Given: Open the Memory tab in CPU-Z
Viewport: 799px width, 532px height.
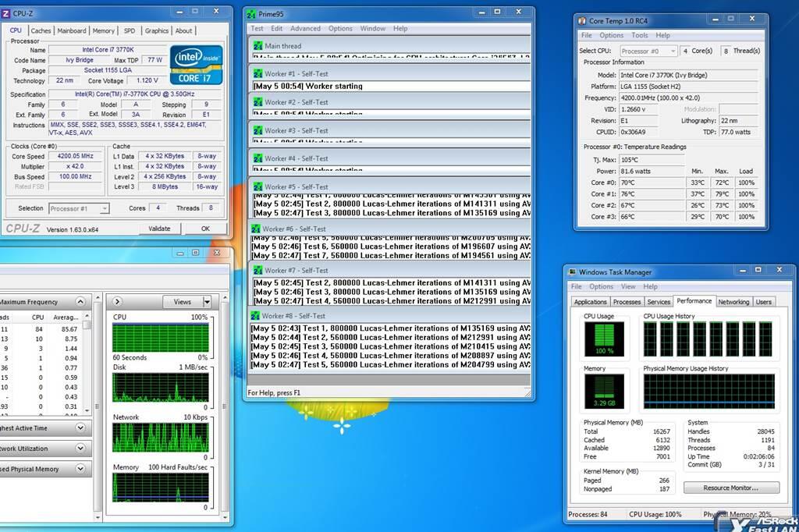Looking at the screenshot, I should 104,30.
